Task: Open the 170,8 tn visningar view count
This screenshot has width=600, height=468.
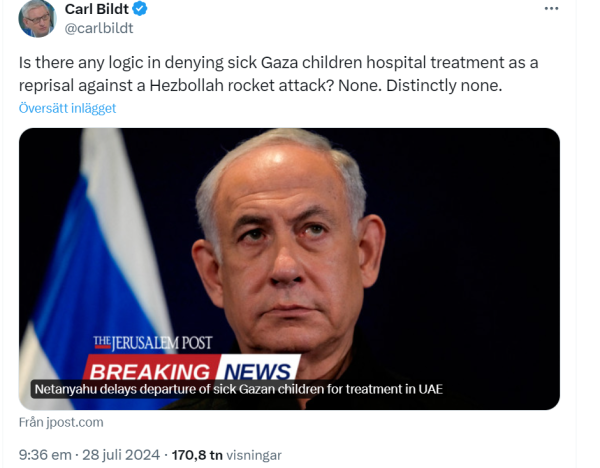Action: coord(227,455)
